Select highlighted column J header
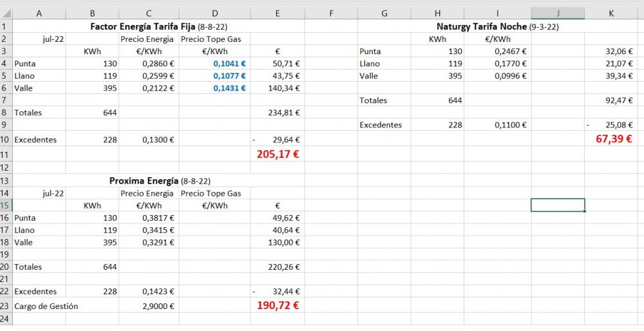 (558, 14)
